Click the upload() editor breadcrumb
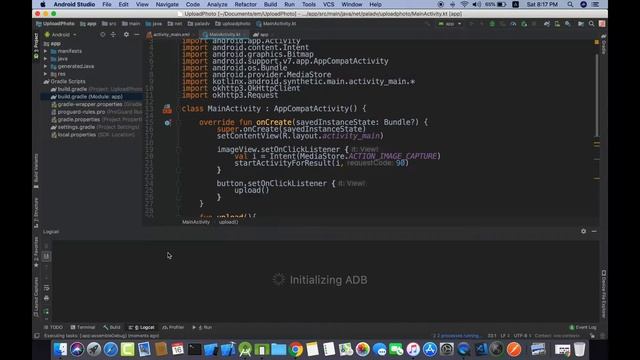 (229, 222)
